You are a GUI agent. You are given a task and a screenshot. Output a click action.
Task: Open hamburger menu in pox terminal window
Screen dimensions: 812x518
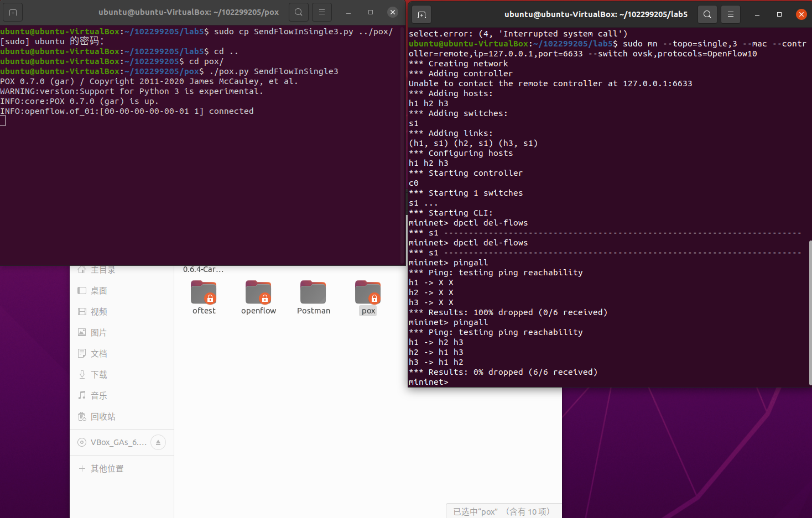click(322, 12)
